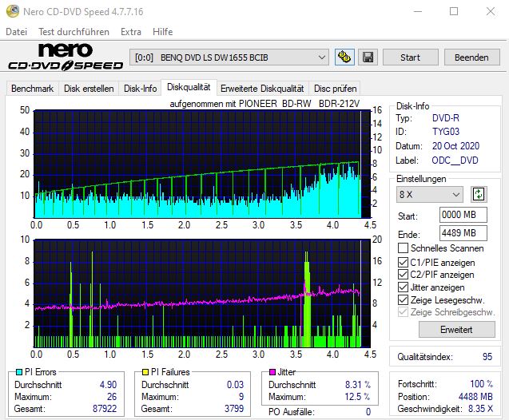Switch to the Erweiterte Diskqualität tab
This screenshot has width=509, height=420.
pos(262,89)
